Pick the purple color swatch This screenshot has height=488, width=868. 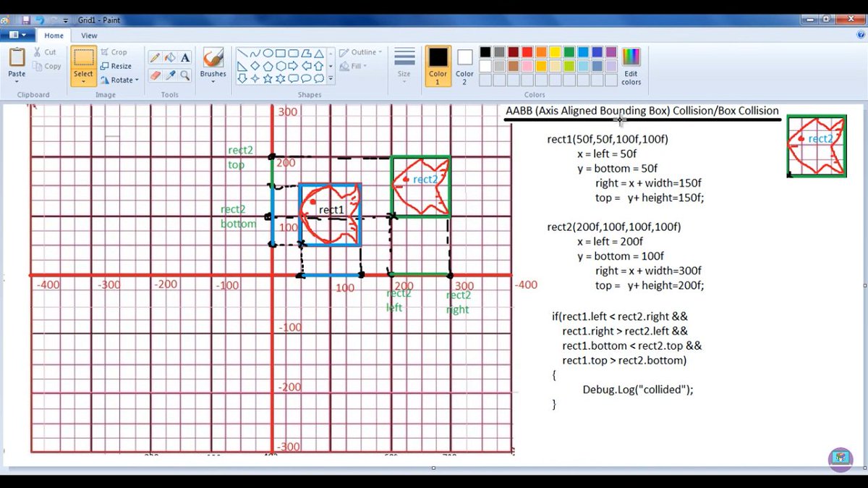point(611,52)
